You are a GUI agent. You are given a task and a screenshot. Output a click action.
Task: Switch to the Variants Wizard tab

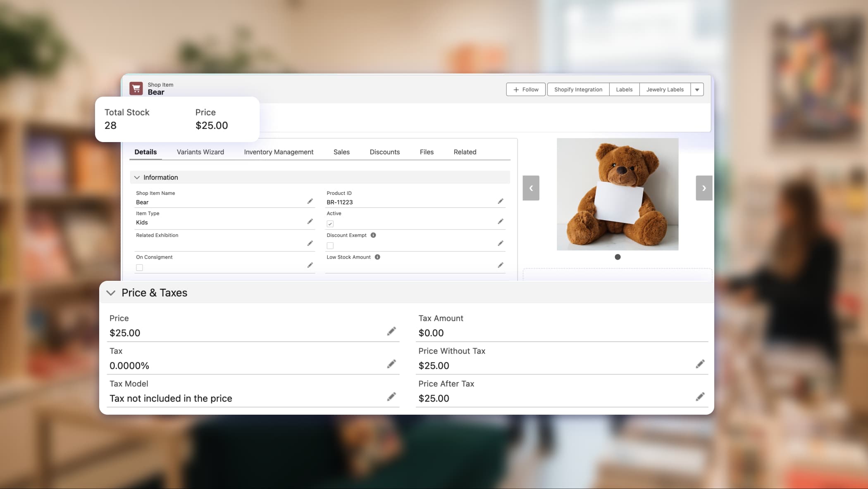(x=200, y=152)
